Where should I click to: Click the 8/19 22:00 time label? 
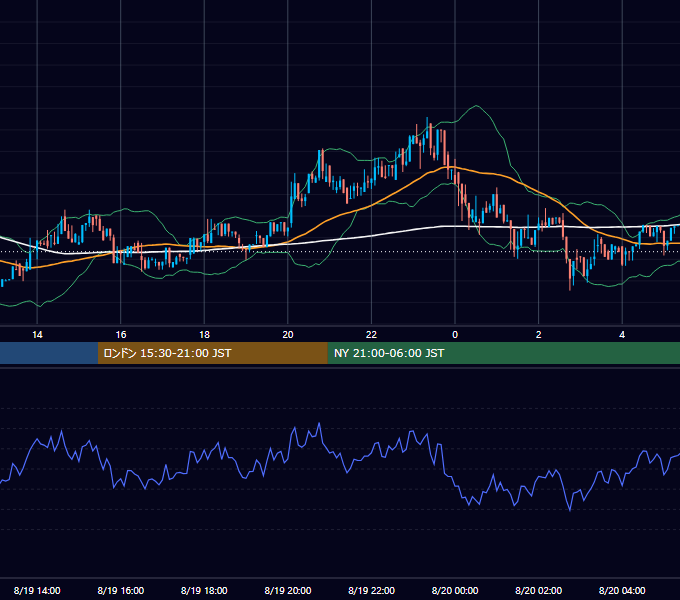[371, 590]
